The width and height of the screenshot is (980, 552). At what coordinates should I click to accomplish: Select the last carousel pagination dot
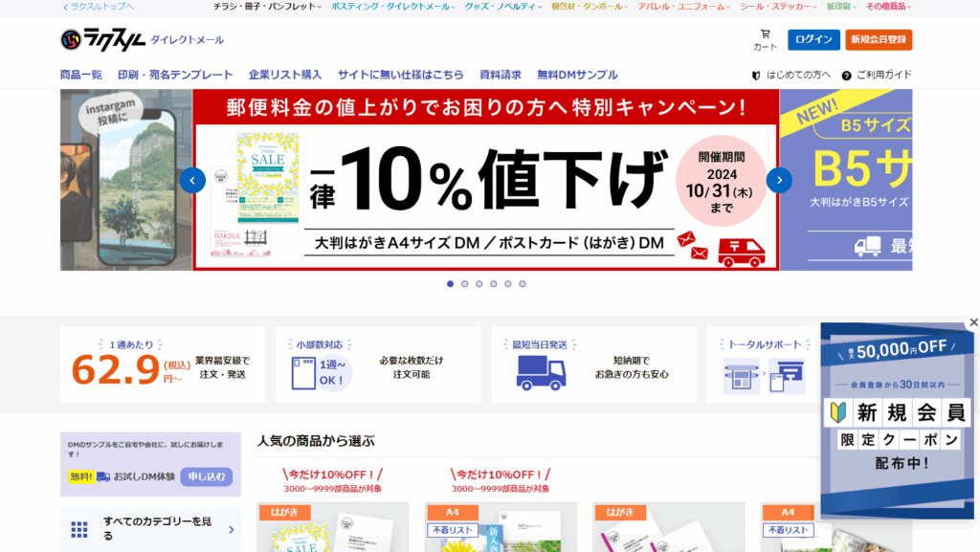coord(523,283)
